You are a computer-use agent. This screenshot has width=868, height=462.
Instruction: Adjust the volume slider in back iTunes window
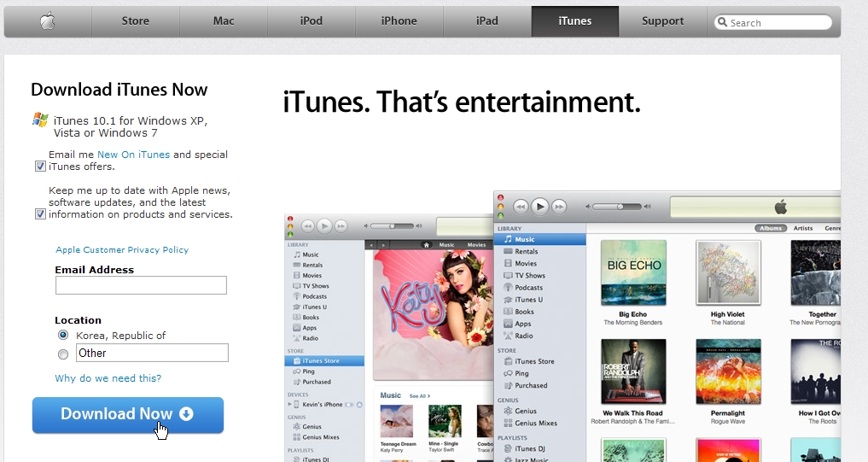392,226
